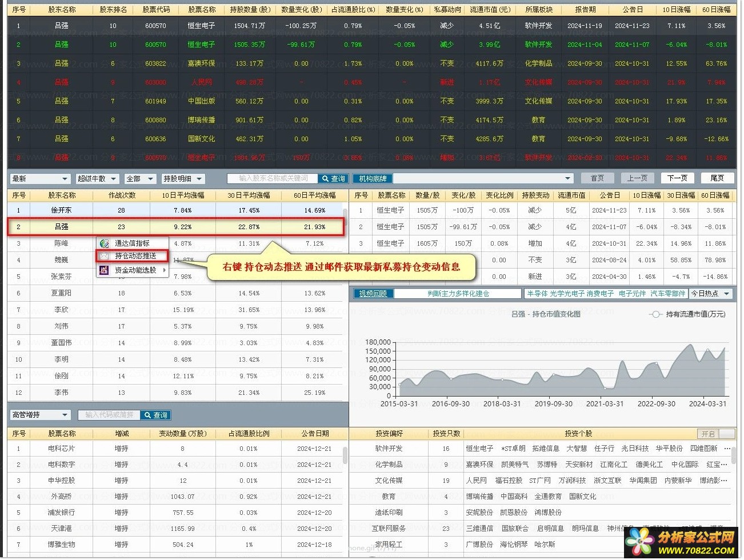Select the 李欣 shareholder row
Viewport: 744px width, 560px height.
[175, 310]
